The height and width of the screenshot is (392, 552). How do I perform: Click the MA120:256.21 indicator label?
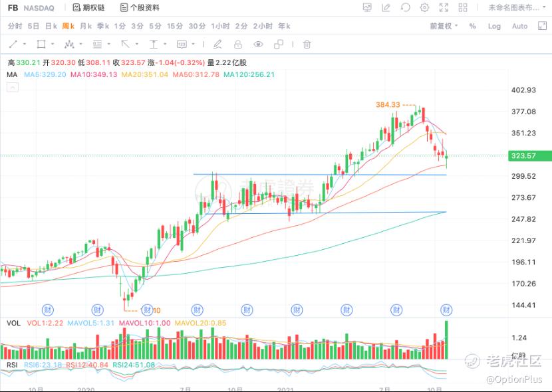(x=249, y=74)
